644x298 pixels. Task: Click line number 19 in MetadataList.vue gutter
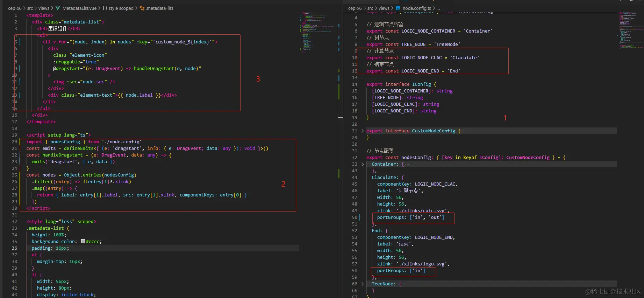[x=14, y=135]
